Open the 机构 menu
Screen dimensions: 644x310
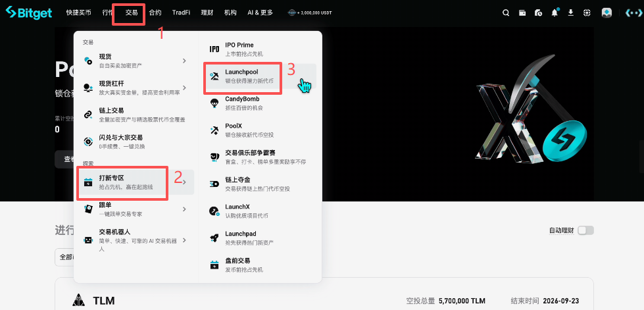tap(230, 13)
